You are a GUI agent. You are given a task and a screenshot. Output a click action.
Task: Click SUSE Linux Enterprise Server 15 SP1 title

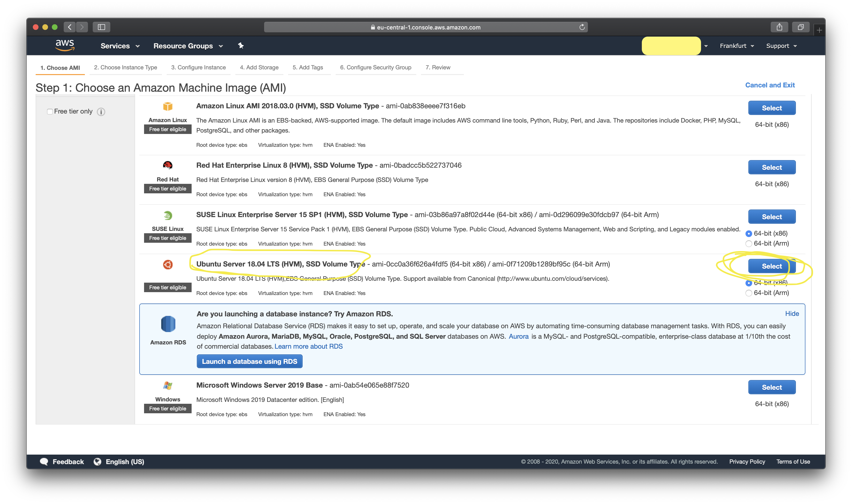pyautogui.click(x=302, y=215)
